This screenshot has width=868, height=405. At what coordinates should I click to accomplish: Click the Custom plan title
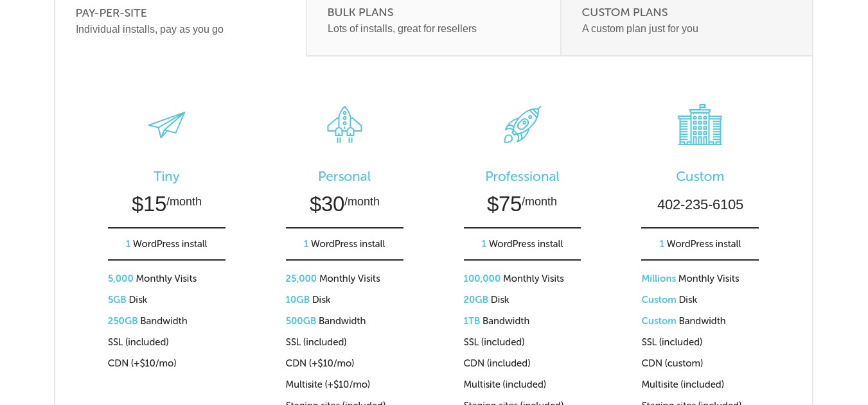tap(700, 177)
